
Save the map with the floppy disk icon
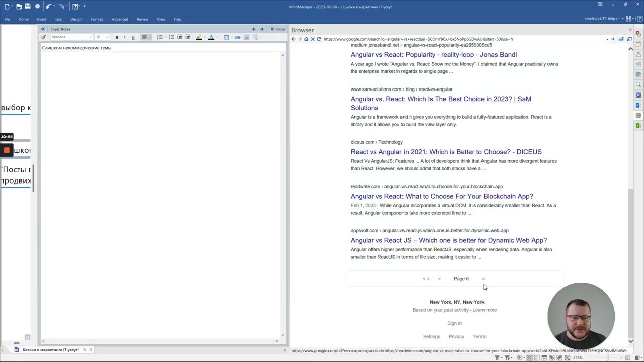28,7
